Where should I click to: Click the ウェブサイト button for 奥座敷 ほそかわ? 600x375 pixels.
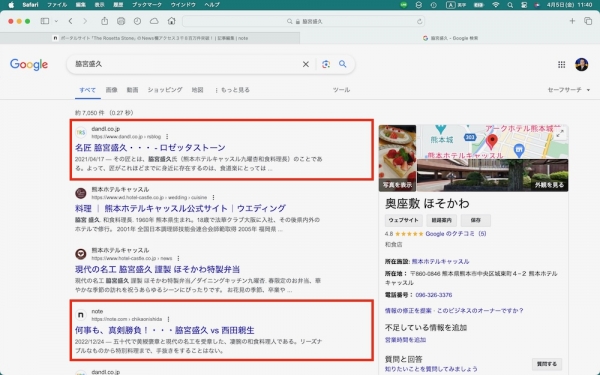404,220
